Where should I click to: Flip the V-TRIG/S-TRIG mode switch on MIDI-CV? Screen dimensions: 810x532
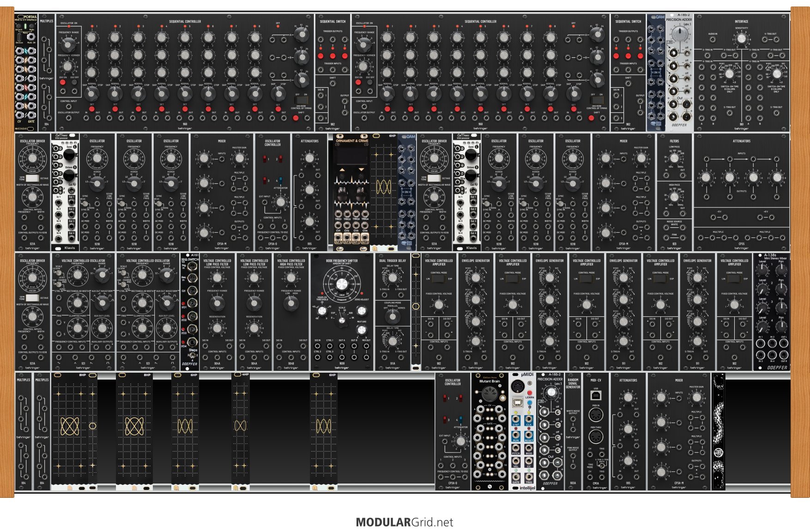click(x=601, y=465)
